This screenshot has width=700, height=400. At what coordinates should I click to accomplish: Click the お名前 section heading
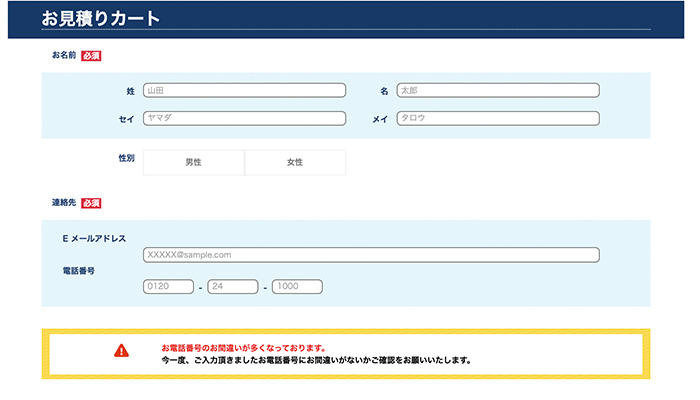[x=64, y=55]
